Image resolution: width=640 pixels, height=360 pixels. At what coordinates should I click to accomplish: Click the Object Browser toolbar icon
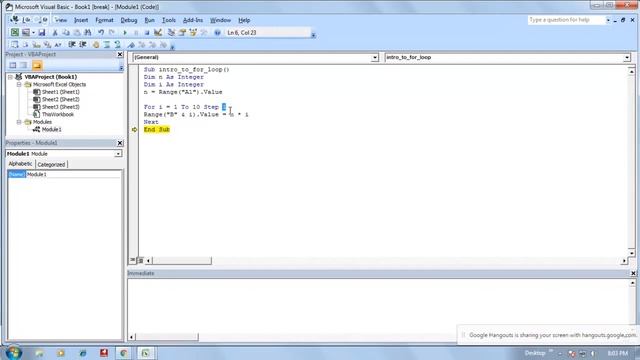(x=193, y=32)
